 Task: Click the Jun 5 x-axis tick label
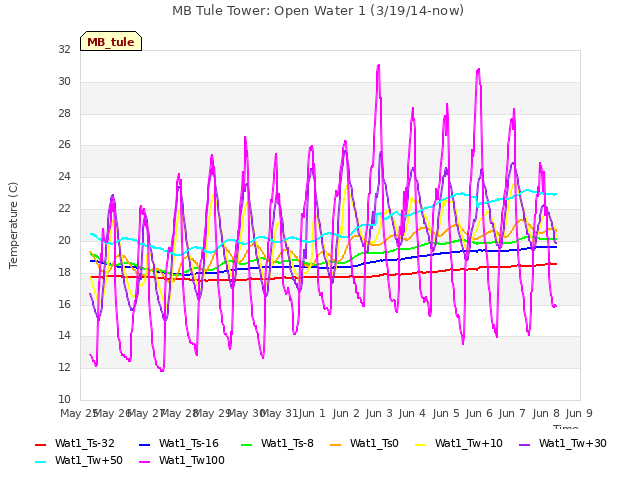click(x=446, y=413)
